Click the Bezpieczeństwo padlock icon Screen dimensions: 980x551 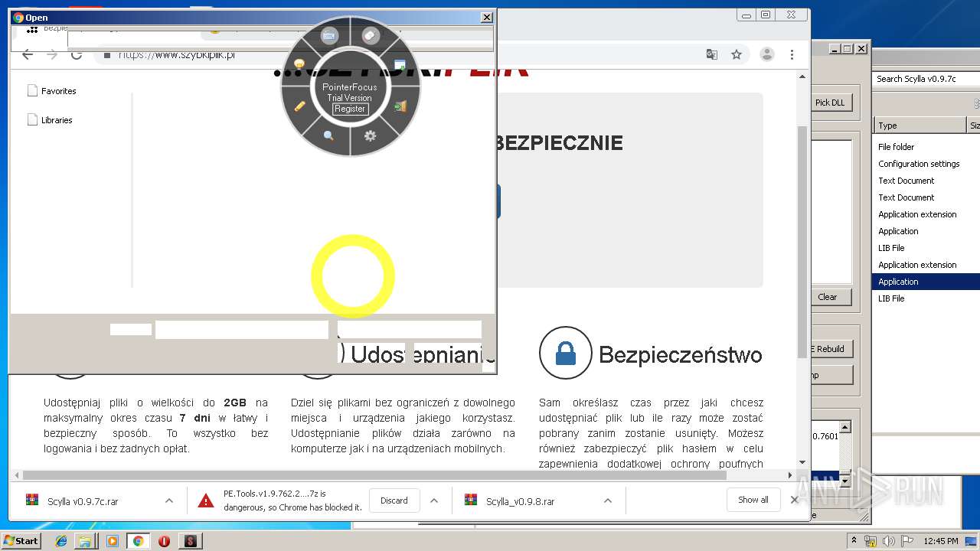pyautogui.click(x=565, y=353)
